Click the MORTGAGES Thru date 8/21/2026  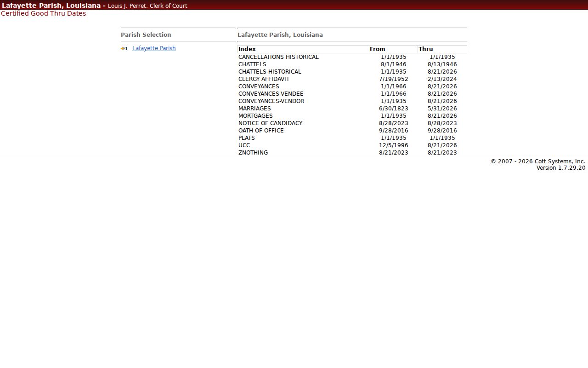[442, 116]
